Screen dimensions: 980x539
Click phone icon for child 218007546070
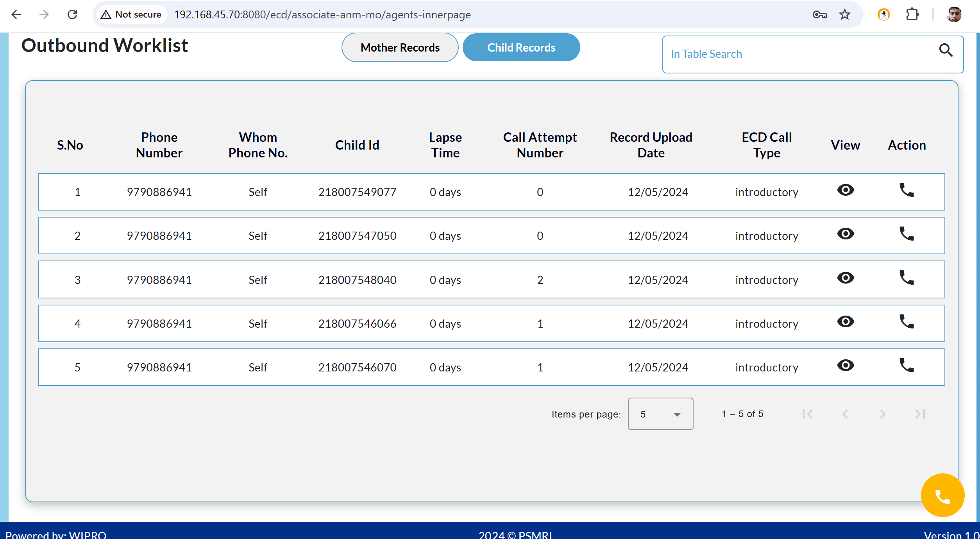pyautogui.click(x=907, y=366)
